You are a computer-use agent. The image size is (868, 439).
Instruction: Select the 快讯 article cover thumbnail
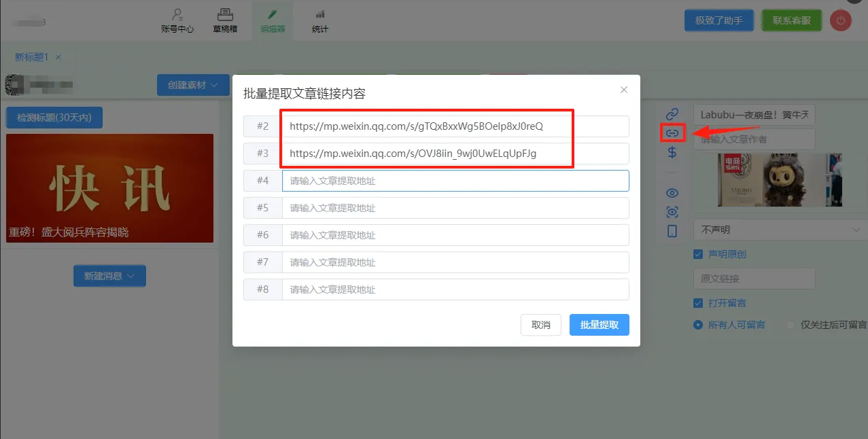(x=109, y=188)
